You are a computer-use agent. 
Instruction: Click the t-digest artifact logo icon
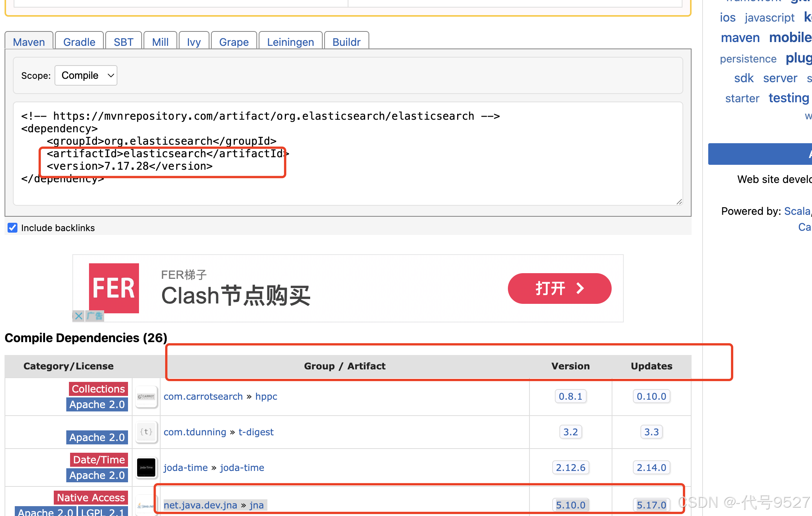click(146, 432)
